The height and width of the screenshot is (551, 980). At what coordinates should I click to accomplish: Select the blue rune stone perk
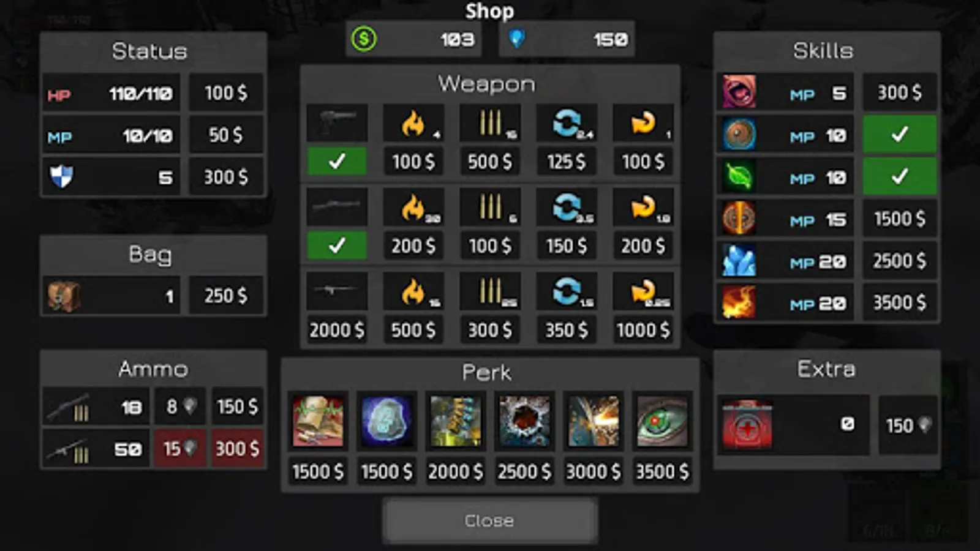pos(386,421)
